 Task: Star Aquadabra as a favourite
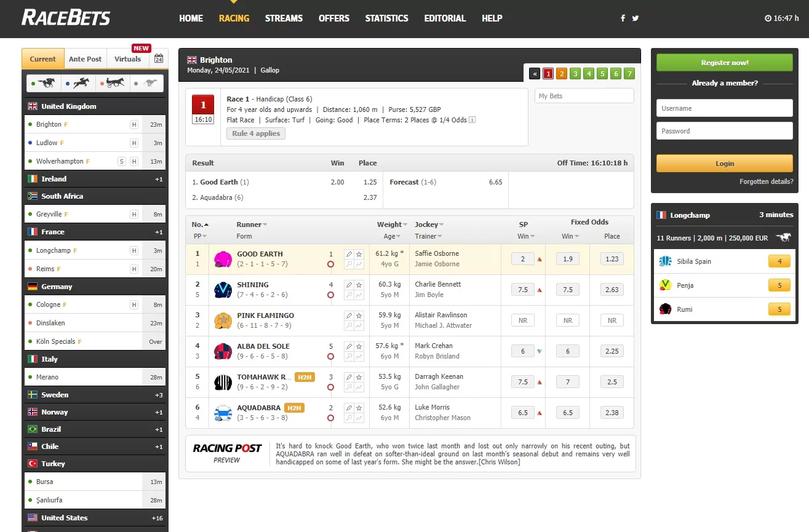[359, 408]
